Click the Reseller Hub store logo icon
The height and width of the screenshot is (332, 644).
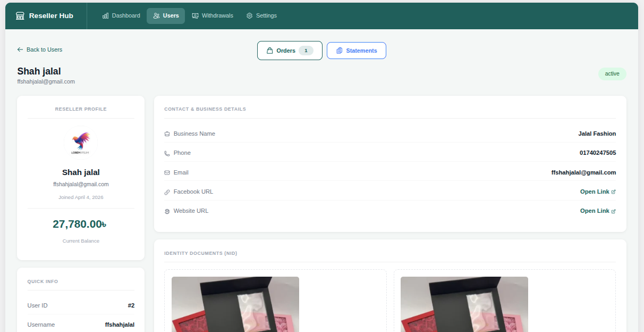(x=20, y=16)
